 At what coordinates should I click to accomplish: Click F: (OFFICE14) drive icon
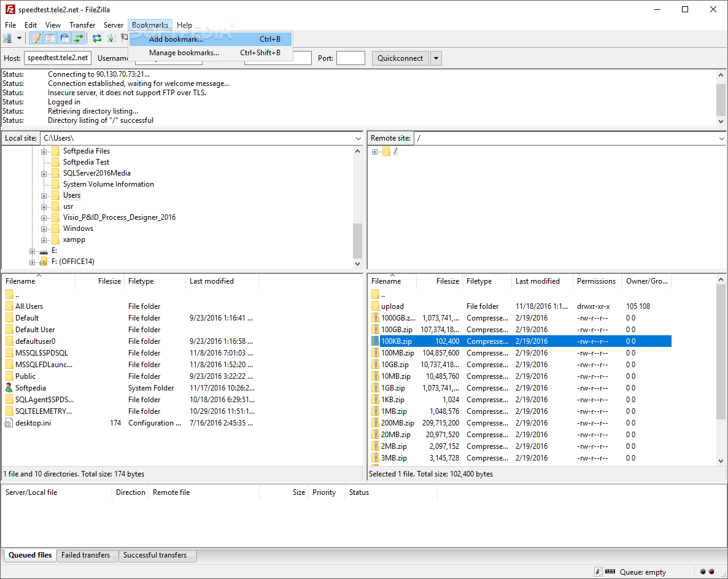(x=44, y=262)
